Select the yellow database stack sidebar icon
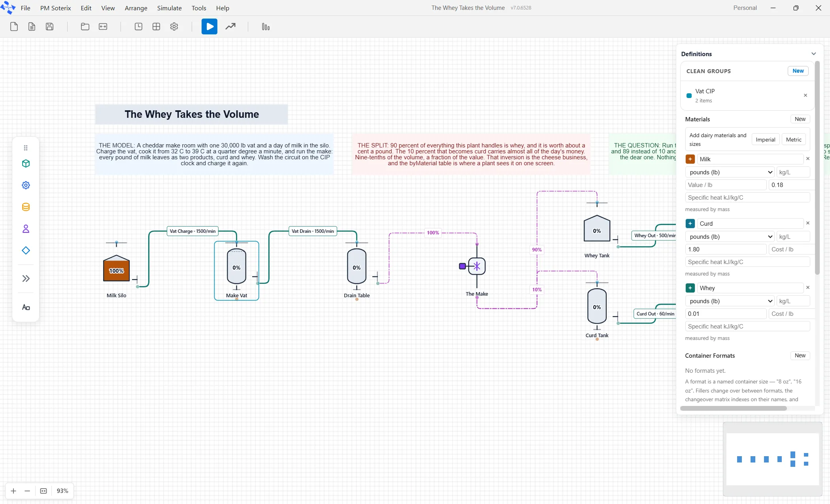The height and width of the screenshot is (504, 830). point(26,207)
